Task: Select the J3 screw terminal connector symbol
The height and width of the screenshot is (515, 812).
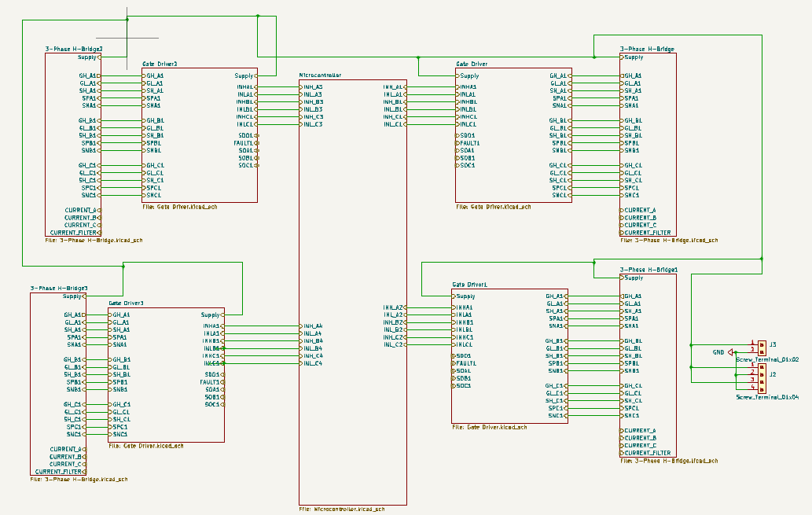Action: pyautogui.click(x=762, y=348)
